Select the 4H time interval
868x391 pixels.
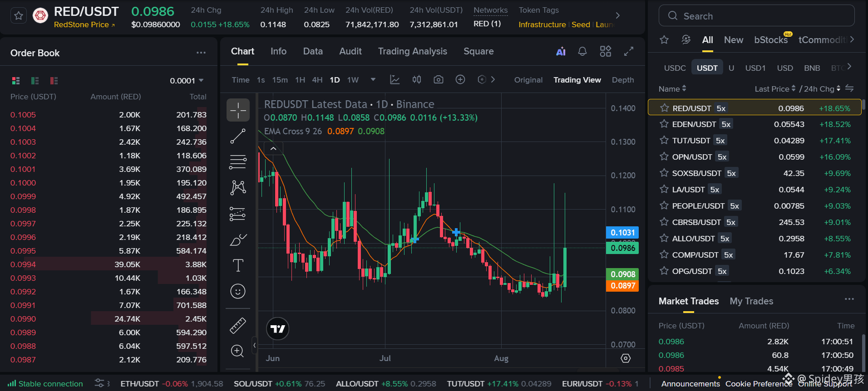(317, 80)
